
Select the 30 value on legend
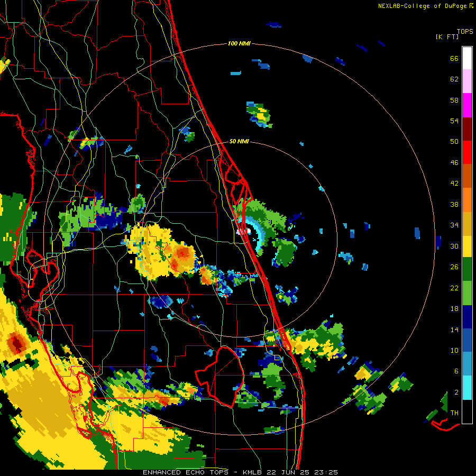click(x=454, y=246)
